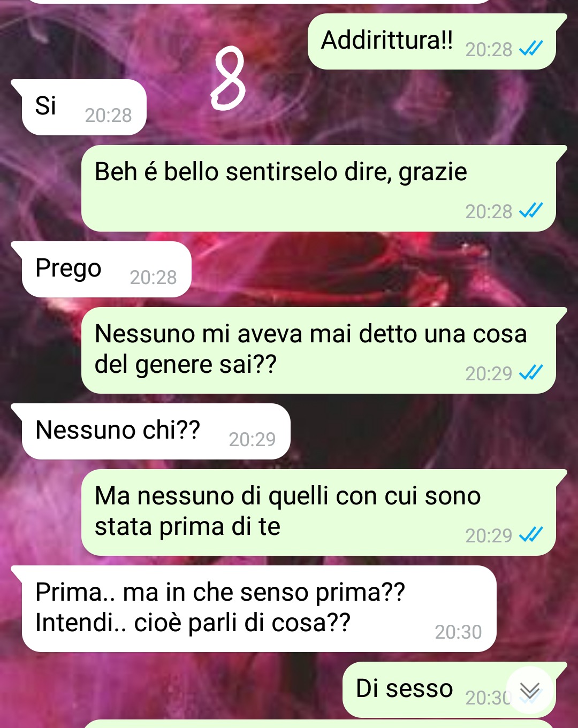Select the "Beh é bello sentirselo dire, grazie" message
This screenshot has height=728, width=578.
click(324, 188)
